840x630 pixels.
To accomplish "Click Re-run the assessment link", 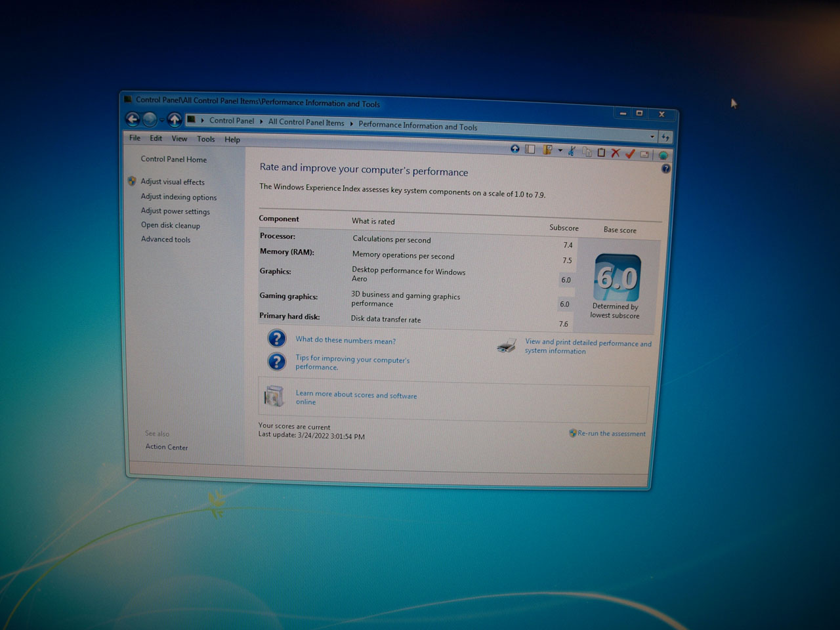I will (612, 434).
